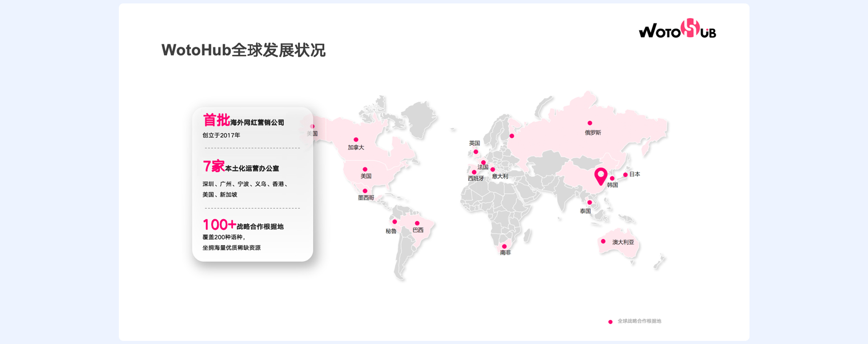
Task: Click the 南非 map label
Action: (x=505, y=253)
